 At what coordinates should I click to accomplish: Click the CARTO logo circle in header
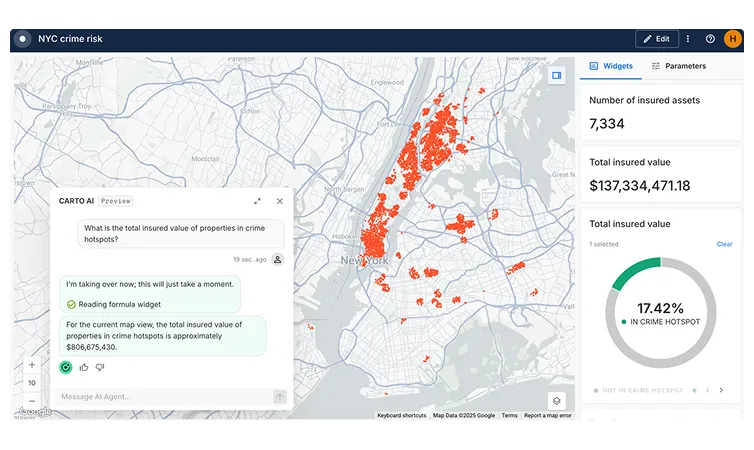(22, 39)
